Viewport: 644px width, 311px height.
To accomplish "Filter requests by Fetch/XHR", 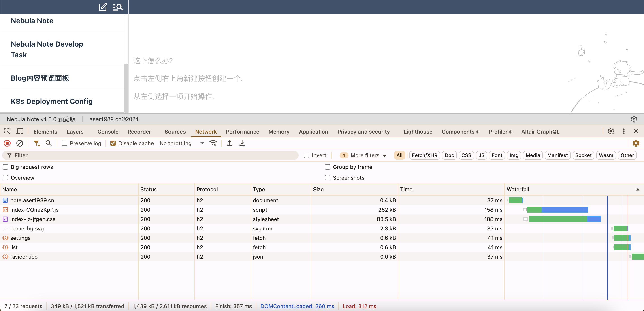I will coord(424,155).
